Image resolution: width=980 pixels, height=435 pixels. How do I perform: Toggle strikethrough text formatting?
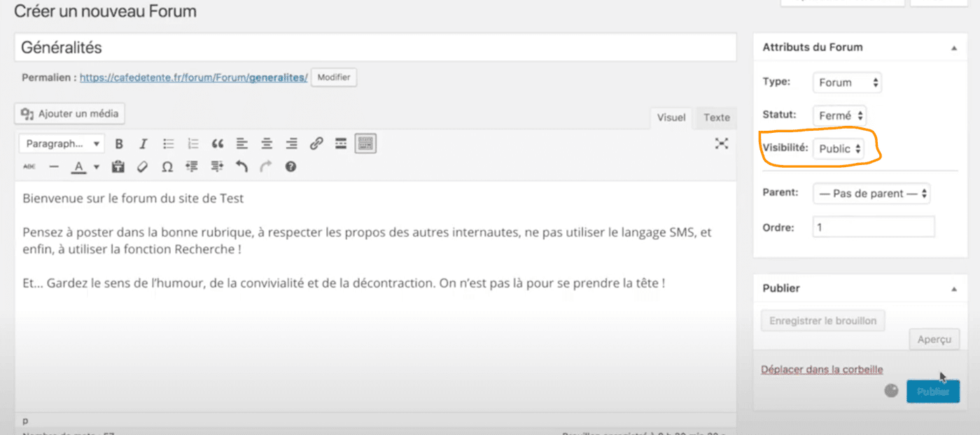[29, 167]
